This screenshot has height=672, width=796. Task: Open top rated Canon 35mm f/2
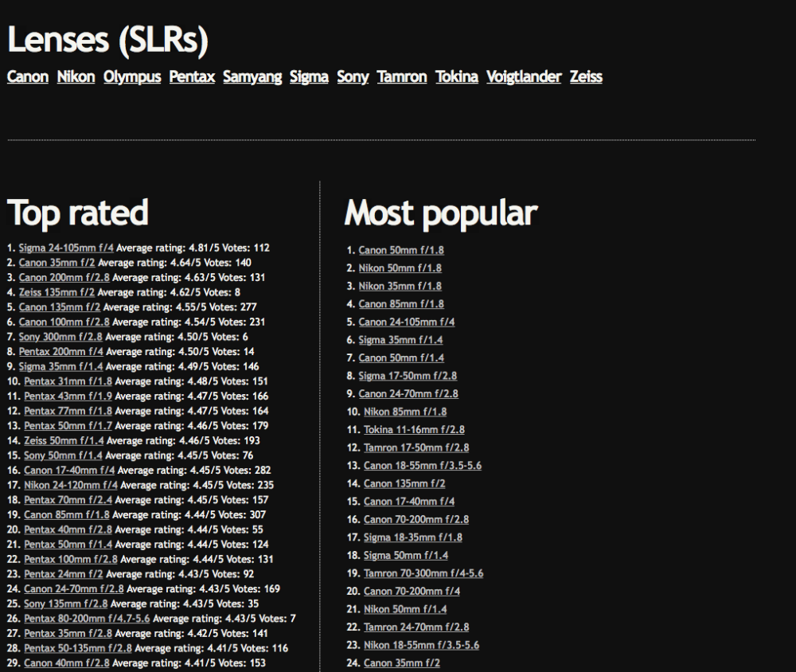point(57,263)
